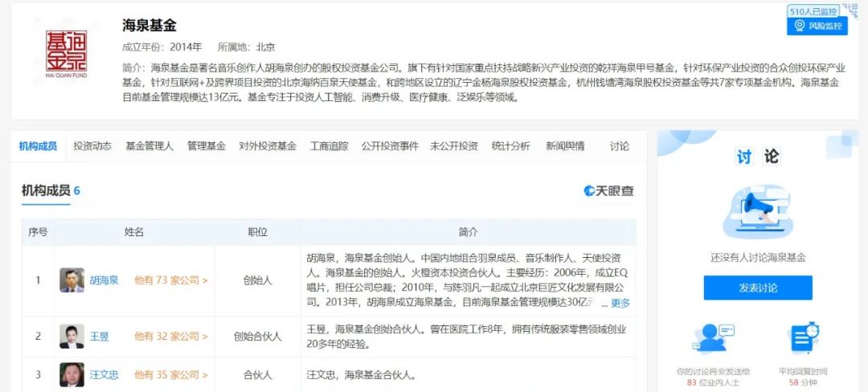This screenshot has width=868, height=392.
Task: Click the 合伙人 position cell for 汪文忠
Action: click(x=257, y=375)
